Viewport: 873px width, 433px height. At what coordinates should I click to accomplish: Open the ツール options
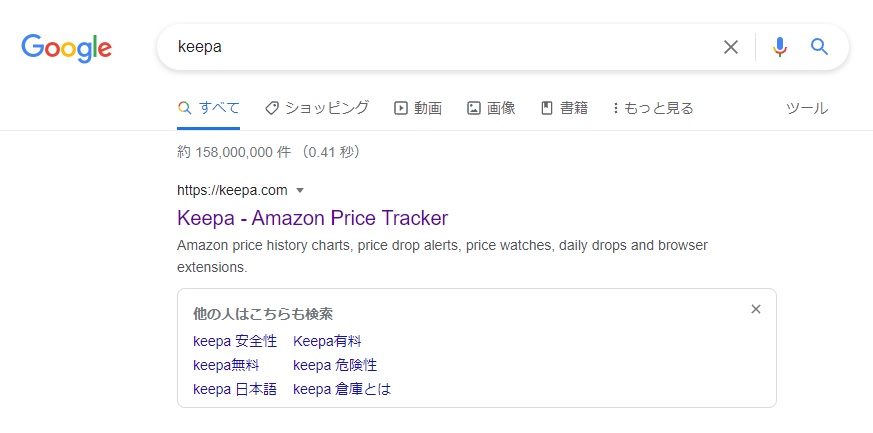pyautogui.click(x=807, y=108)
